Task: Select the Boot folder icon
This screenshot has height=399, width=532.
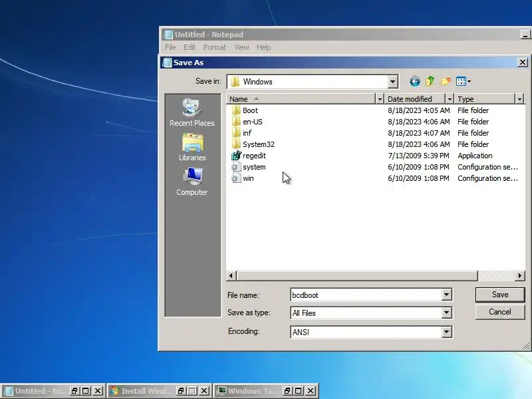Action: tap(236, 110)
